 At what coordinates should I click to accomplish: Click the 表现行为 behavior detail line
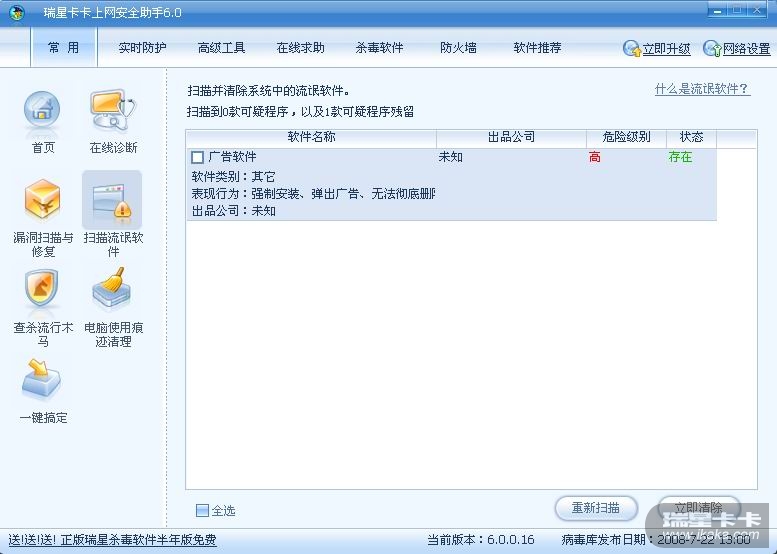pyautogui.click(x=313, y=194)
